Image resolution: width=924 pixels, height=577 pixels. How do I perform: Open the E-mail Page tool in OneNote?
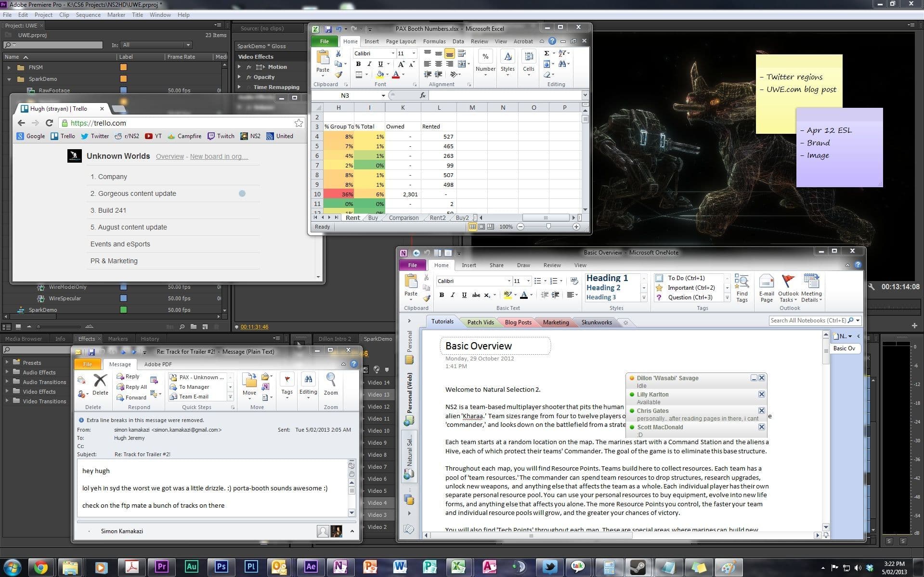[766, 288]
